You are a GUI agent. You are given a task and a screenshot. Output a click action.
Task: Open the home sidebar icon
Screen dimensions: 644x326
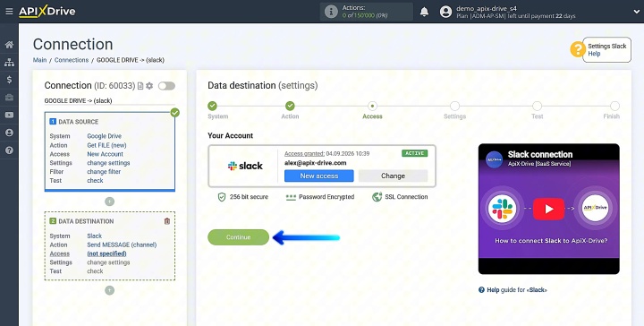[9, 45]
